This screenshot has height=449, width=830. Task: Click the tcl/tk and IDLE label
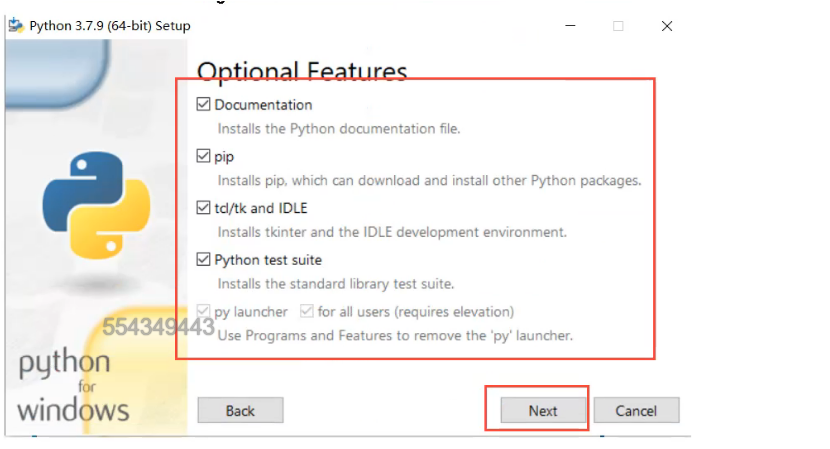(261, 208)
